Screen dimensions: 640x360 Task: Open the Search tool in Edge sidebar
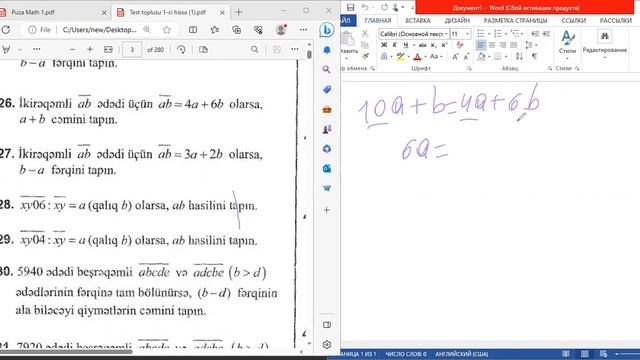point(327,69)
